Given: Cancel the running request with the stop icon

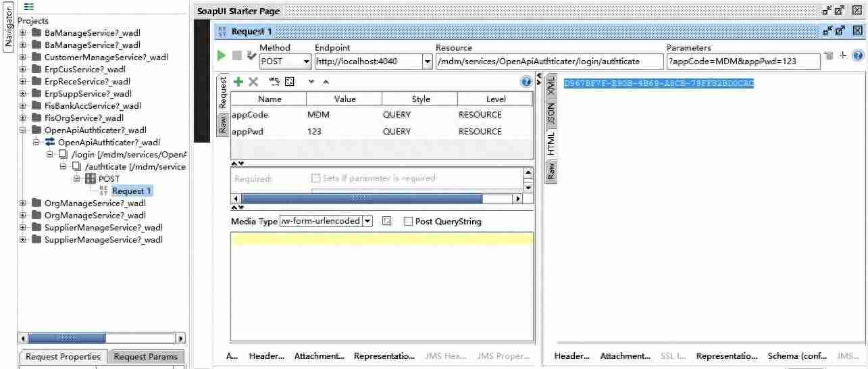Looking at the screenshot, I should [236, 55].
